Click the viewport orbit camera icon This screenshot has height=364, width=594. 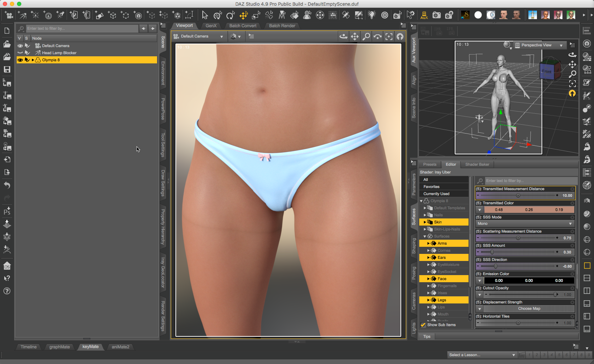click(343, 36)
